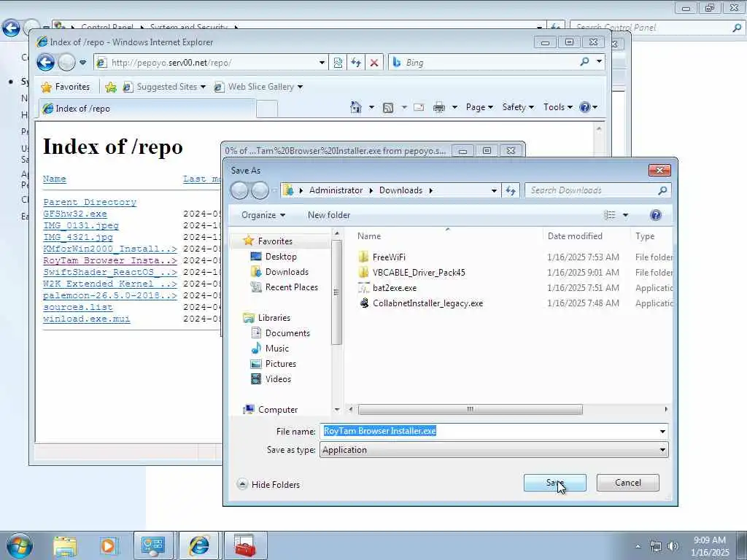
Task: Open the Organize menu
Action: [263, 215]
